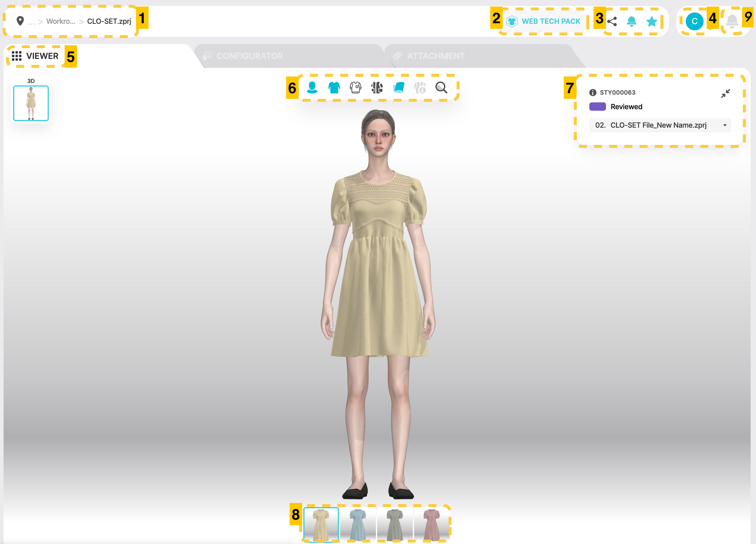
Task: Click the CLO-SET.zprj breadcrumb
Action: pyautogui.click(x=109, y=21)
